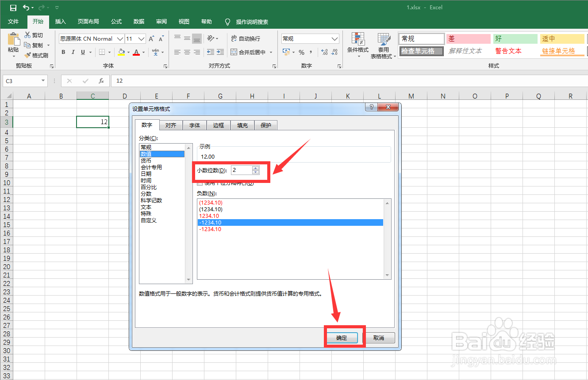This screenshot has width=588, height=380.
Task: Cut selection with 剪切
Action: pos(34,35)
